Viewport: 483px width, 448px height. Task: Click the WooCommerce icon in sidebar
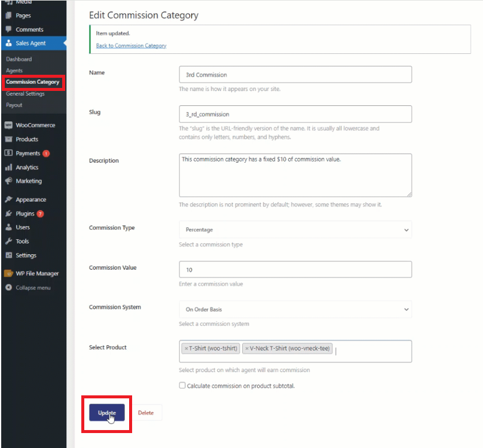point(8,126)
